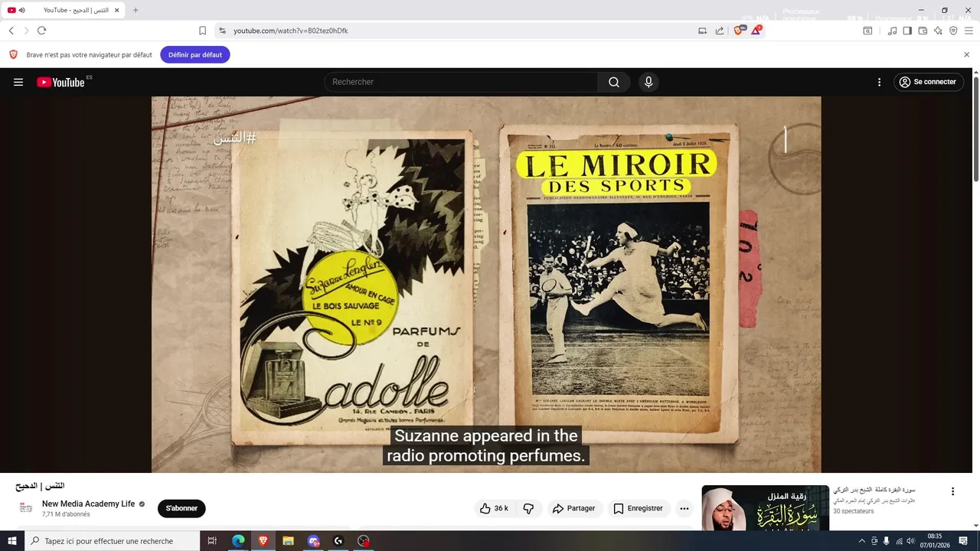Click the channel avatar thumbnail
The width and height of the screenshot is (980, 551).
click(26, 508)
